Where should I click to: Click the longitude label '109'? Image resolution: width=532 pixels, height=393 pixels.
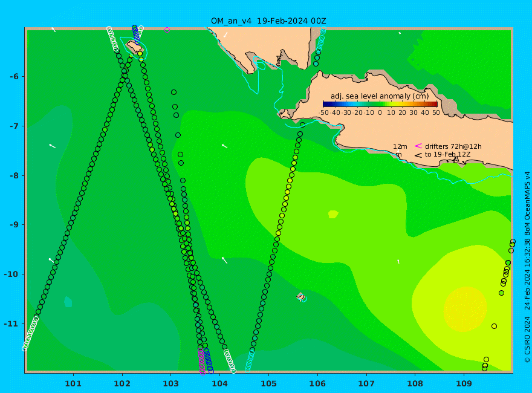(x=464, y=384)
